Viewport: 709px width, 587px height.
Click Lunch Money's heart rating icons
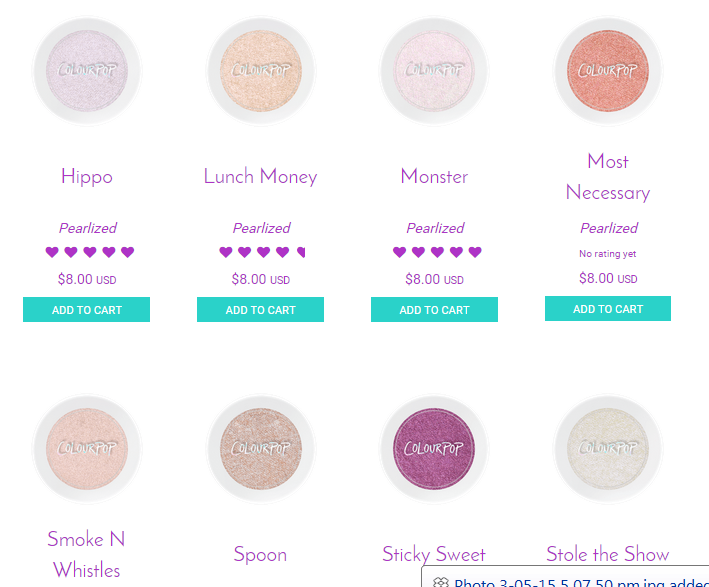click(262, 252)
